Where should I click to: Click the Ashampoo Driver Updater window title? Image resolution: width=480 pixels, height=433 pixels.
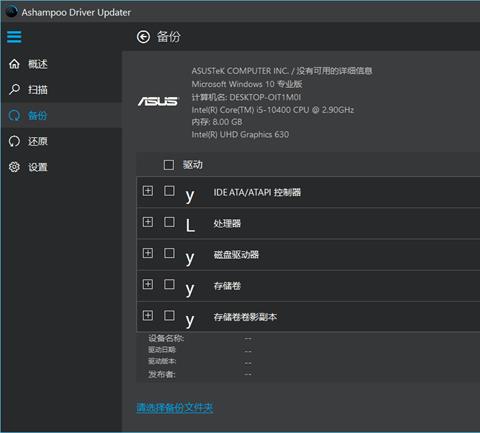tap(76, 12)
